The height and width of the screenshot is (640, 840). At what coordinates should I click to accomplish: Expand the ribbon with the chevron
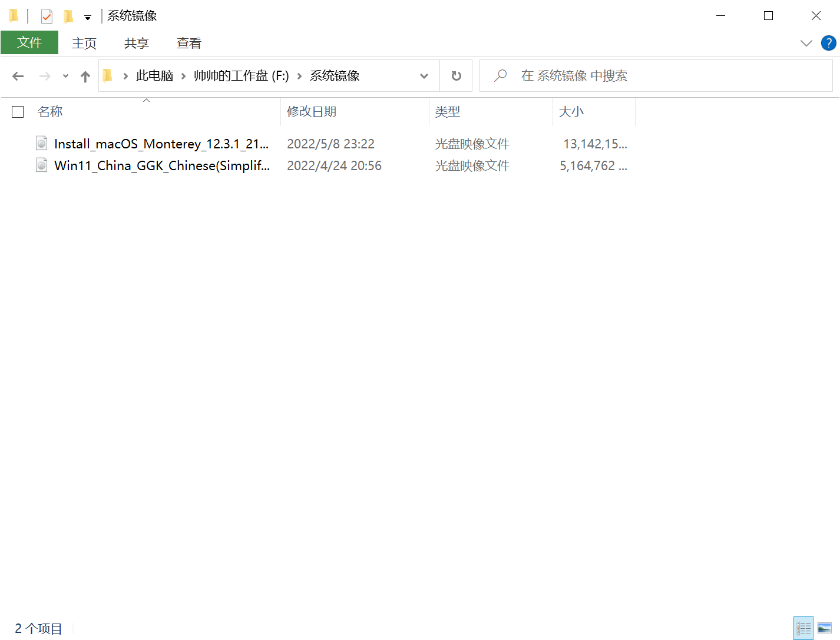[x=806, y=43]
